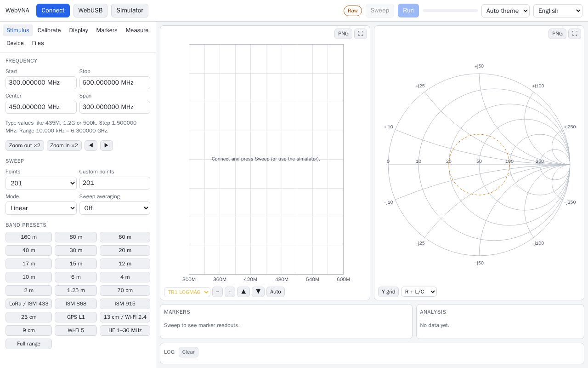Shift frequency range left arrow

click(91, 145)
